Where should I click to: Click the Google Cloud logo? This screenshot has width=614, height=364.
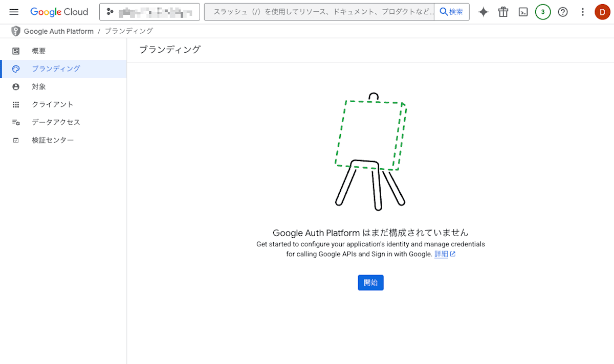59,12
